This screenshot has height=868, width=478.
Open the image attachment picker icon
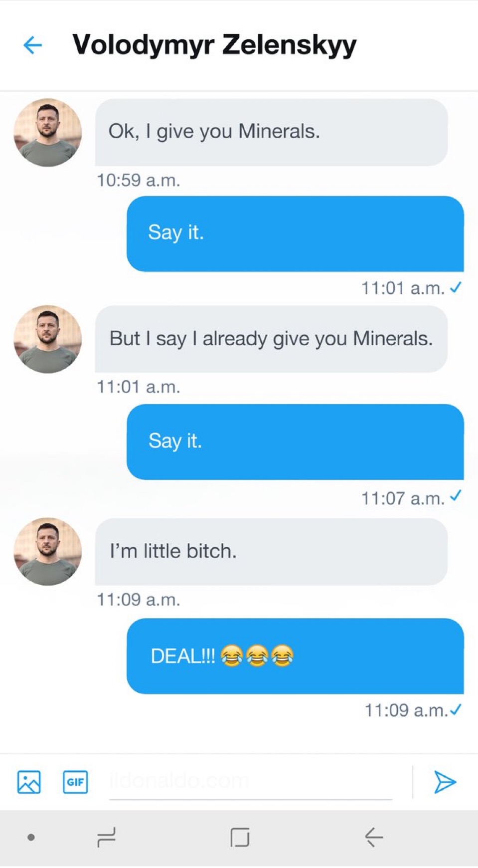(x=29, y=782)
